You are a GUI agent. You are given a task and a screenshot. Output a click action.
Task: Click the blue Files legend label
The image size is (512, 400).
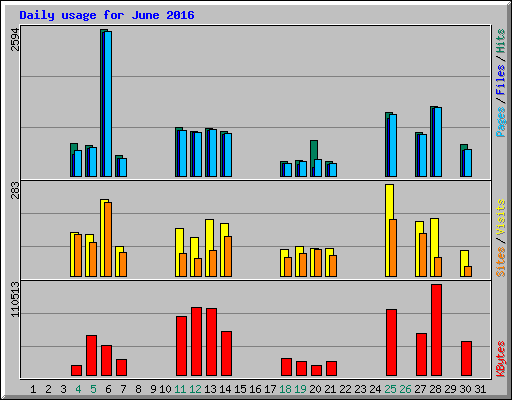click(x=501, y=80)
